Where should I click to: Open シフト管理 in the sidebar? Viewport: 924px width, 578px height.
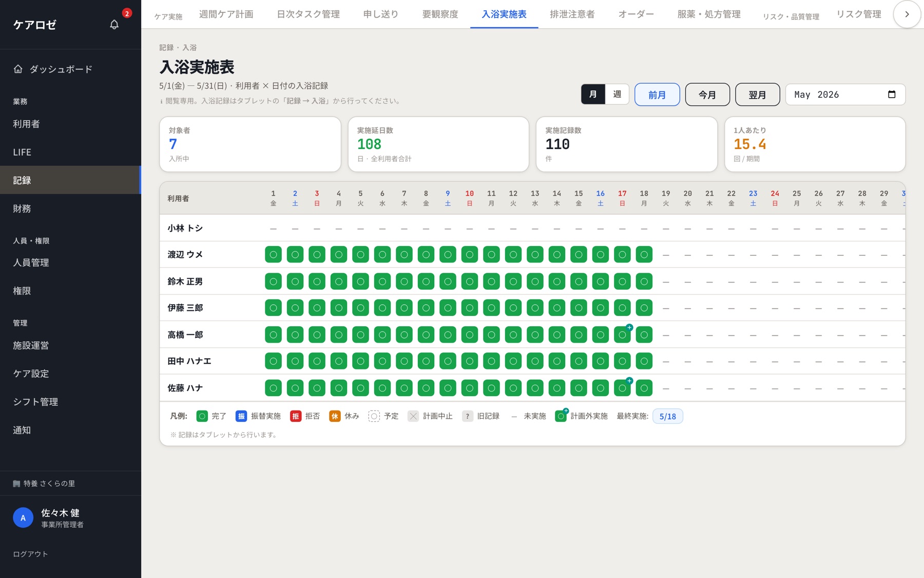coord(70,402)
